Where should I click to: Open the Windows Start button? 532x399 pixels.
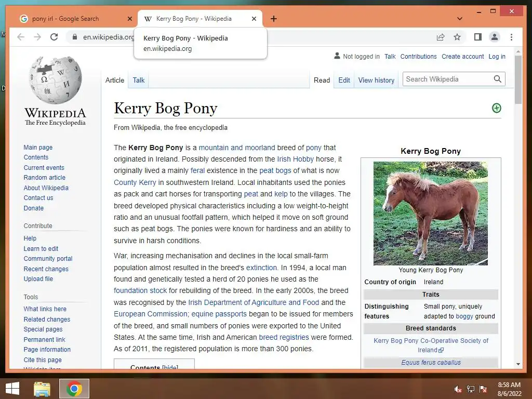(x=12, y=389)
